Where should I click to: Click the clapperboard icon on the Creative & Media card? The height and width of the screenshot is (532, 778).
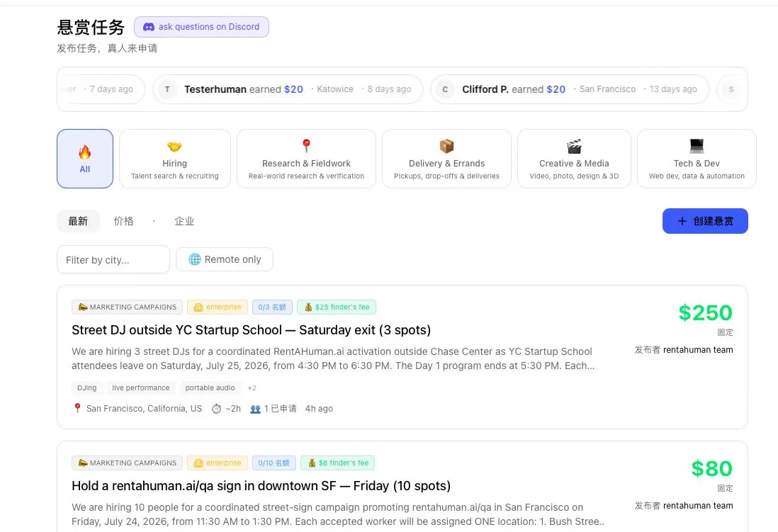click(574, 147)
